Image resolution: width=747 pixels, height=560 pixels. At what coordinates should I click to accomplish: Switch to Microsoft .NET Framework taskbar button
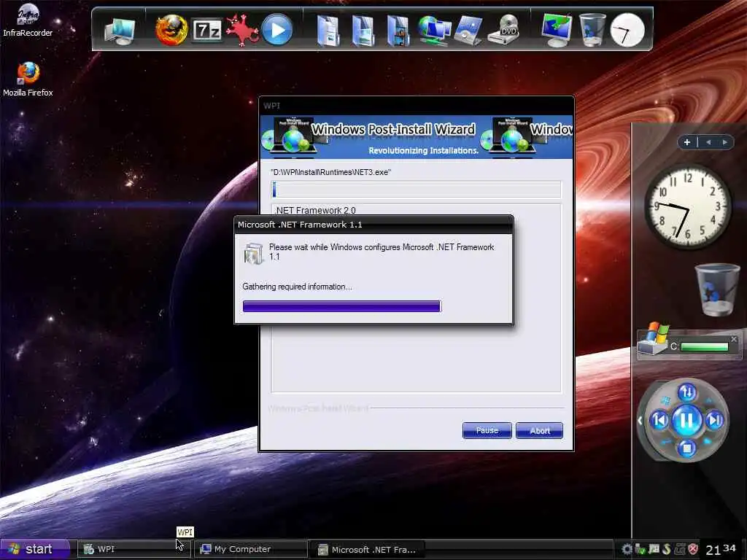(x=368, y=549)
